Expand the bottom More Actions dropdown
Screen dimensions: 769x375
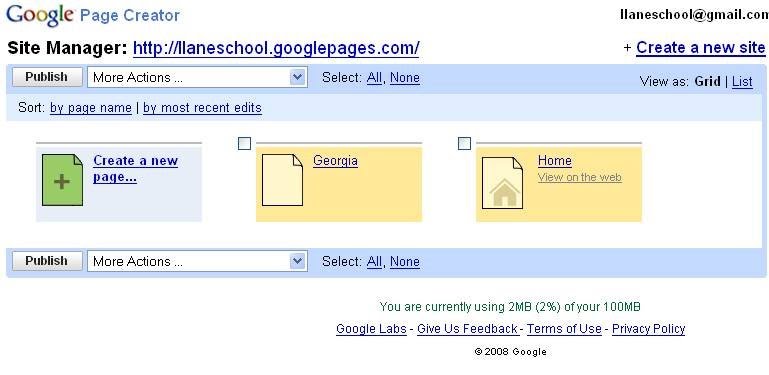(197, 261)
